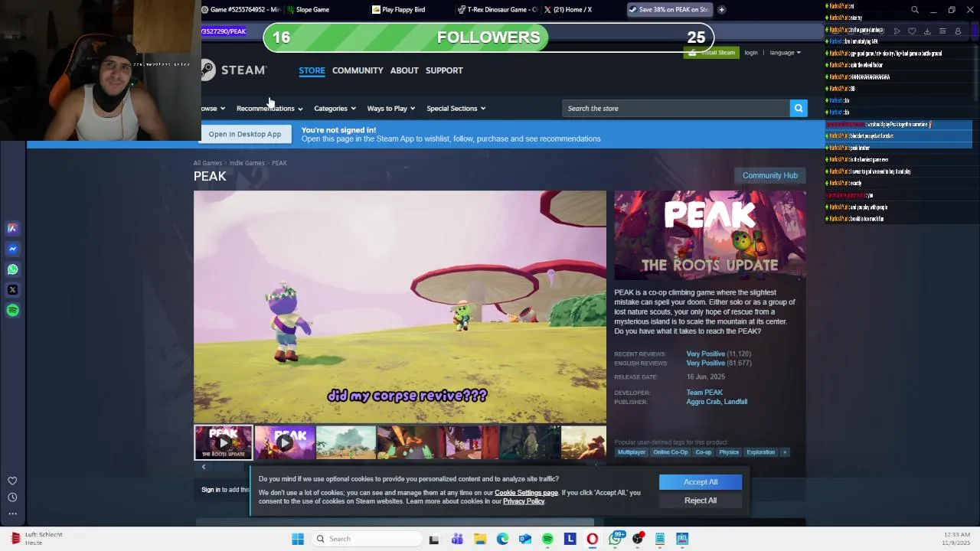Click the login link
The height and width of the screenshot is (551, 980).
pyautogui.click(x=751, y=53)
